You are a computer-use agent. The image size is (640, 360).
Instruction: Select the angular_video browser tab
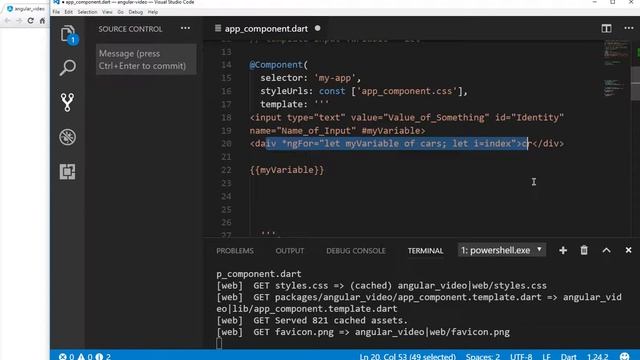(25, 9)
